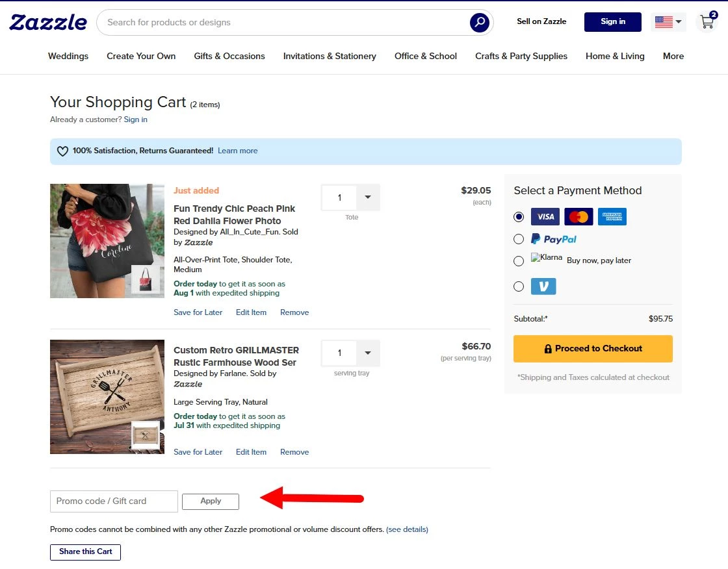Click the Promo code / Gift card field
The image size is (728, 569).
coord(114,501)
